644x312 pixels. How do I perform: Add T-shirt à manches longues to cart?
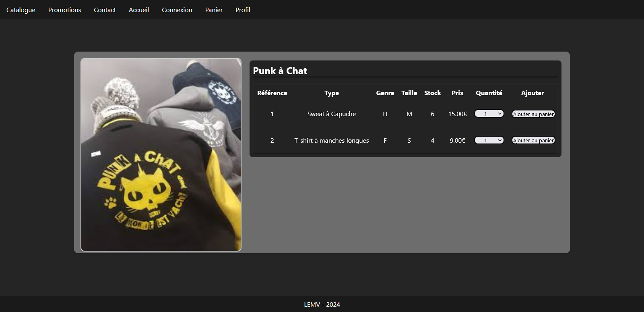tap(533, 140)
